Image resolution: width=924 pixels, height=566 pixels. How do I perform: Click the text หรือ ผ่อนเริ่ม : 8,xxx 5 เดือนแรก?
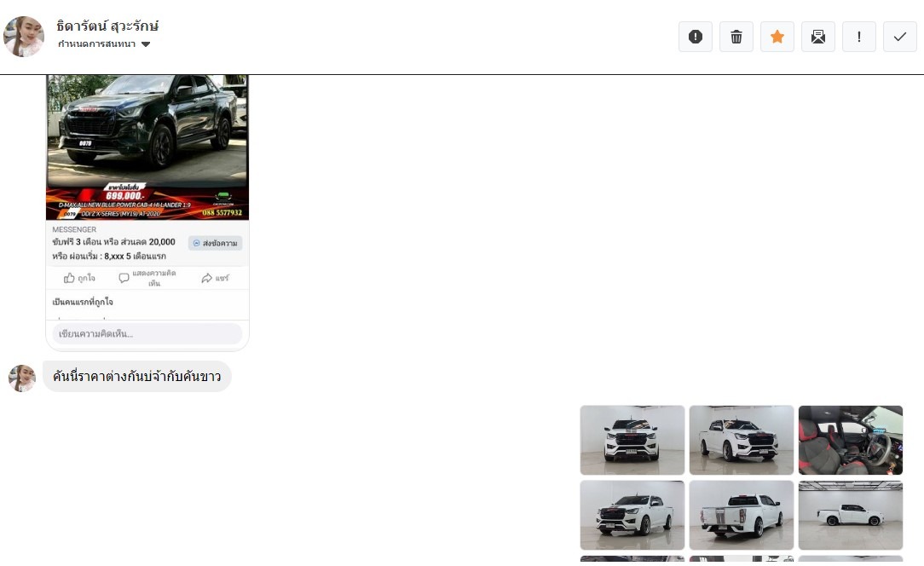pos(109,257)
